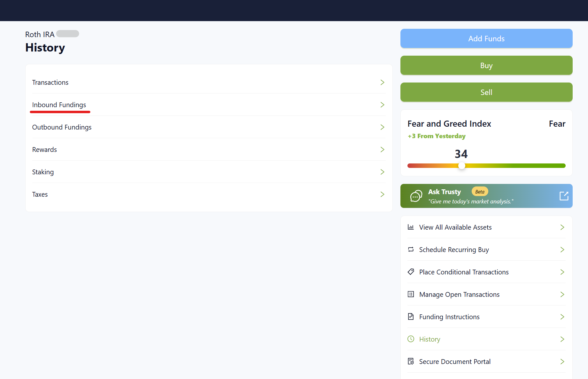Open the Taxes row chevron
The image size is (588, 379).
(382, 194)
